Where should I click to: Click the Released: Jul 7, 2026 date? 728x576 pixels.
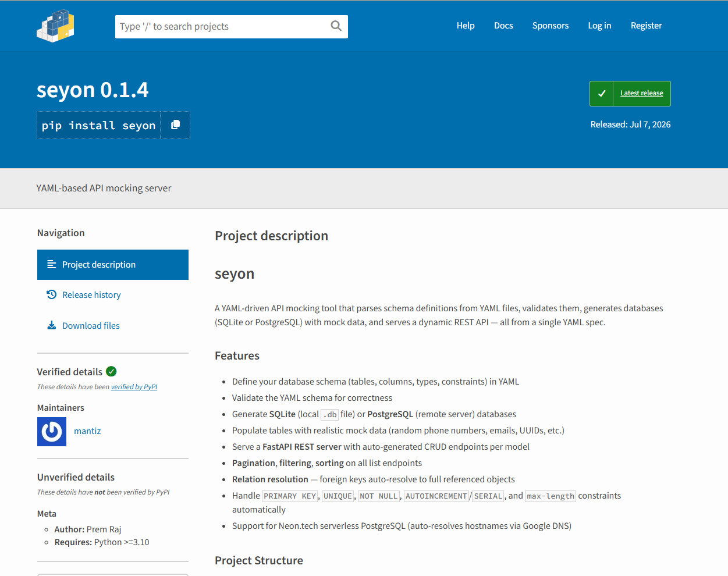click(630, 125)
